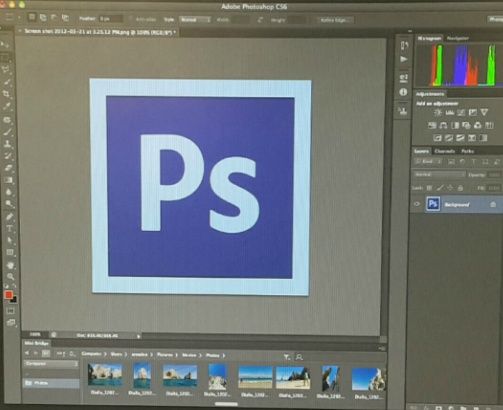Open the History panel icon in the dock
Viewport: 503px width, 410px height.
404,45
